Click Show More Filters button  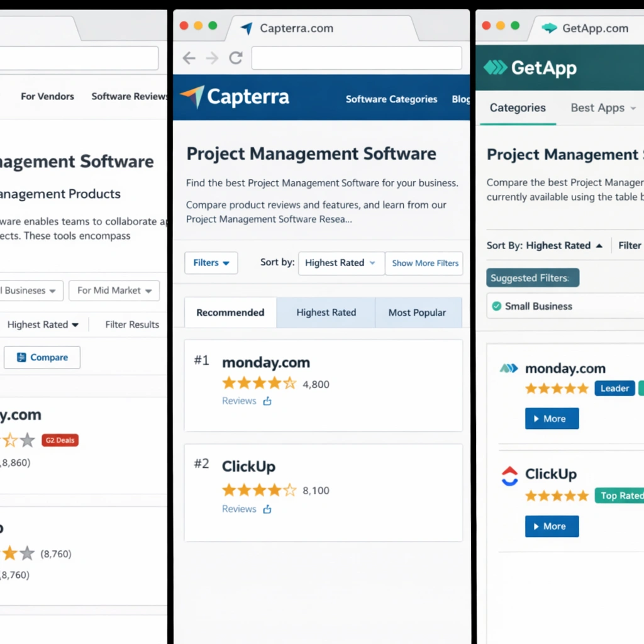[x=425, y=263]
